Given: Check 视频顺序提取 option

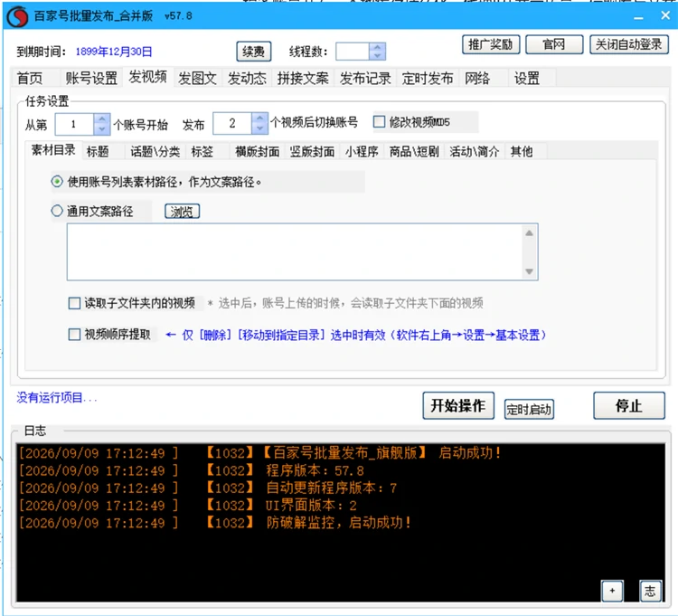Looking at the screenshot, I should 74,335.
